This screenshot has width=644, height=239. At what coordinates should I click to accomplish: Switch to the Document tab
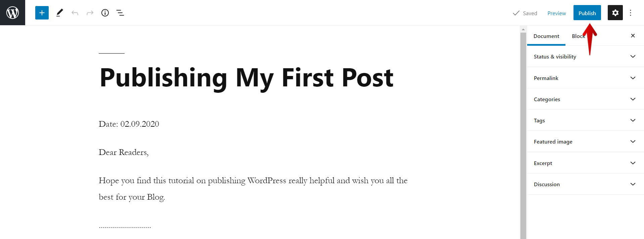click(546, 36)
